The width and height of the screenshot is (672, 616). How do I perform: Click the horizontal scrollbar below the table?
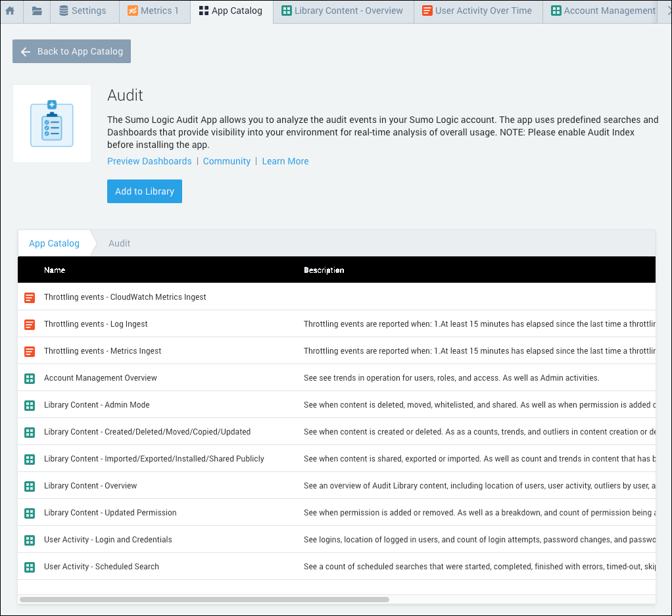tap(204, 600)
